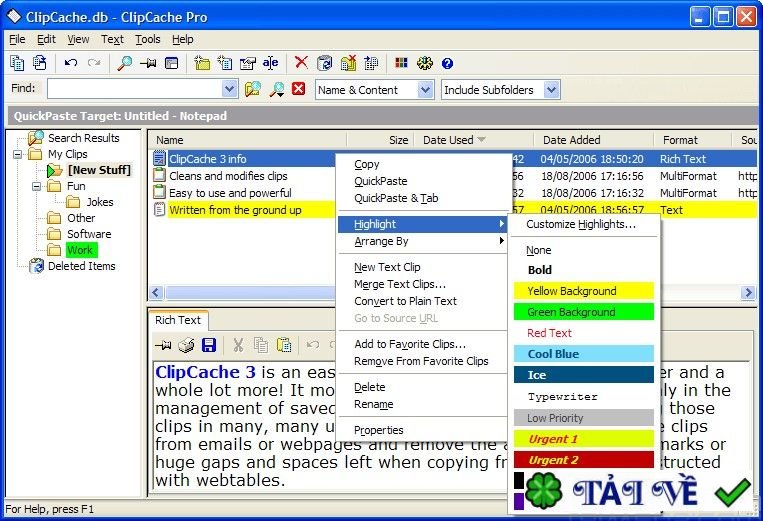Click the Date Used column sort arrow
The height and width of the screenshot is (521, 763).
click(x=482, y=140)
